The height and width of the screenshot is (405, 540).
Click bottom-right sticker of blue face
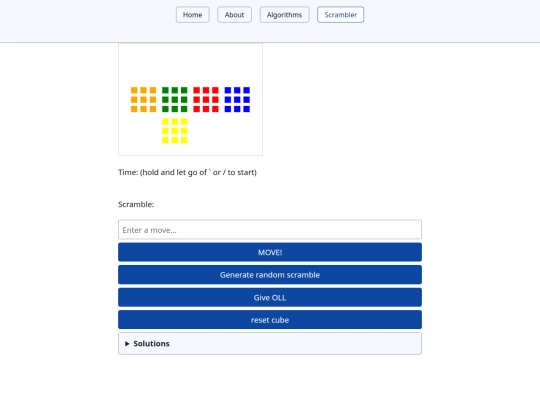coord(247,109)
